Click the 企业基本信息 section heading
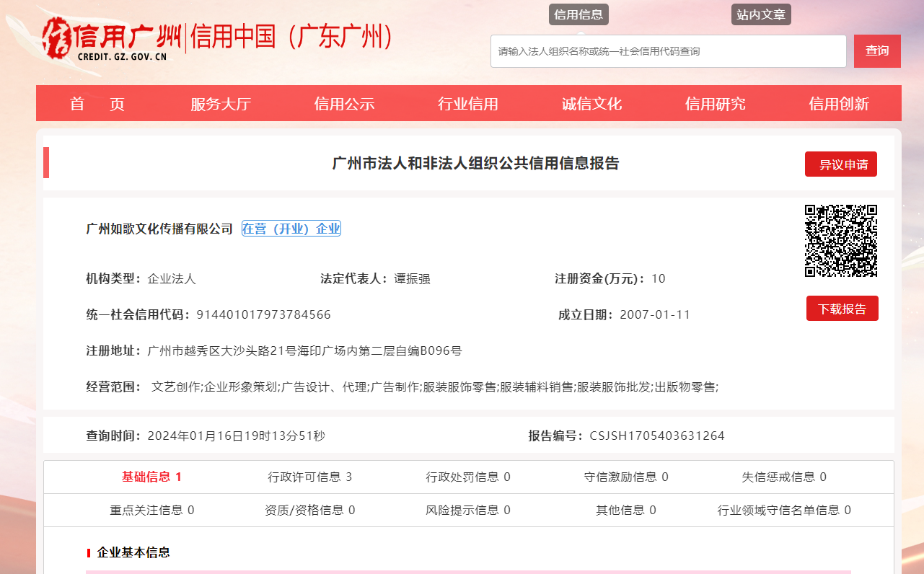924x574 pixels. pyautogui.click(x=133, y=552)
